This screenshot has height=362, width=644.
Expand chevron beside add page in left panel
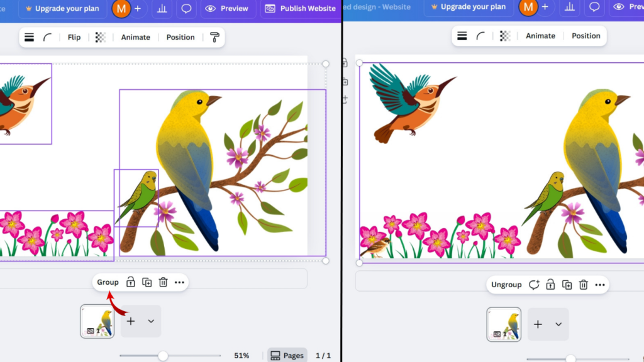[151, 321]
